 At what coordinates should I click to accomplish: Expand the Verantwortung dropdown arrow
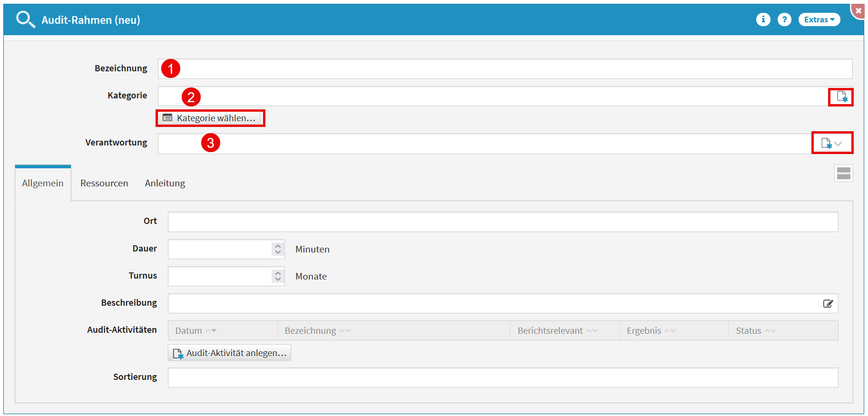click(x=839, y=144)
